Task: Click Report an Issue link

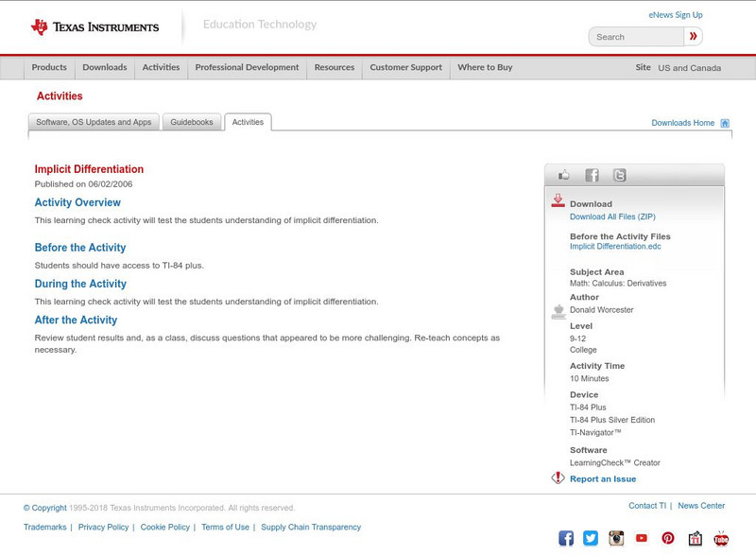Action: [x=603, y=478]
